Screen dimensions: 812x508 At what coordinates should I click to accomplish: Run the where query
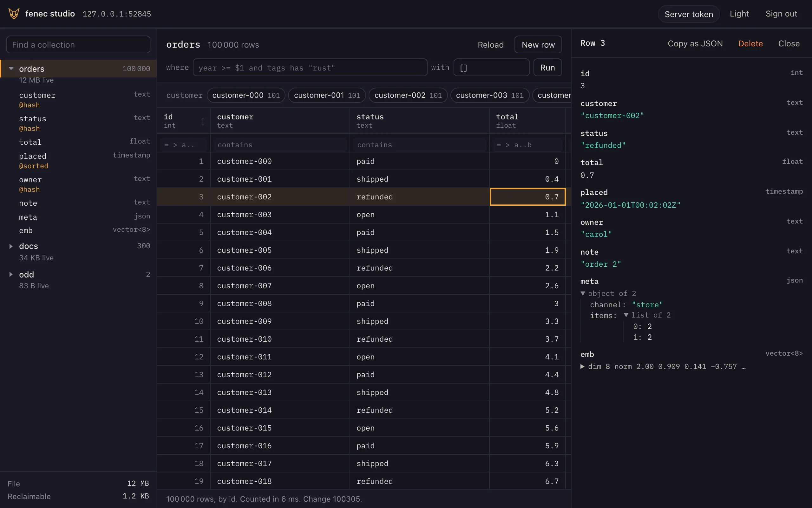(x=547, y=68)
